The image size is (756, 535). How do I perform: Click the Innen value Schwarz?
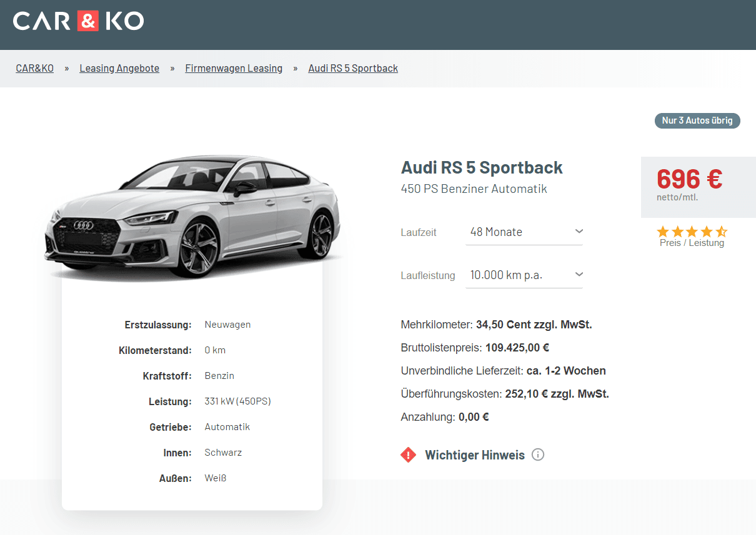coord(223,453)
